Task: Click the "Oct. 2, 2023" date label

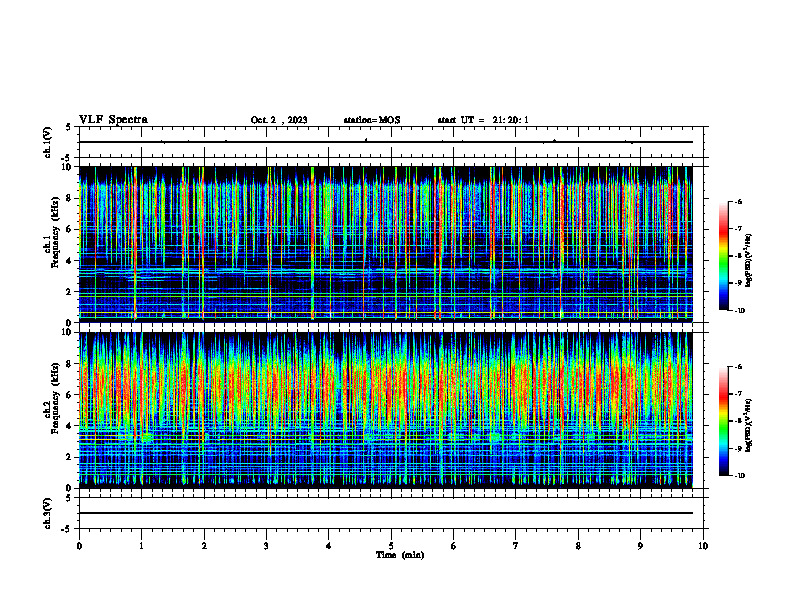Action: pyautogui.click(x=279, y=120)
